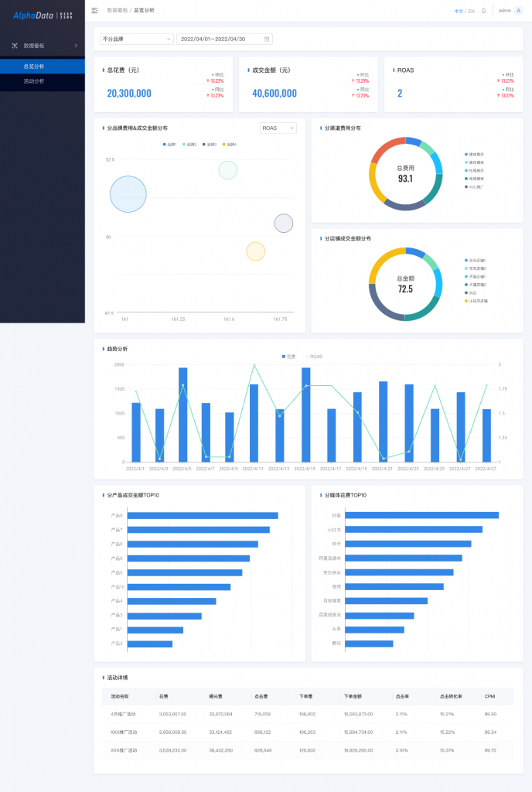This screenshot has height=792, width=532.
Task: Click the 抖店 legend marker in the store chart
Action: click(x=465, y=292)
